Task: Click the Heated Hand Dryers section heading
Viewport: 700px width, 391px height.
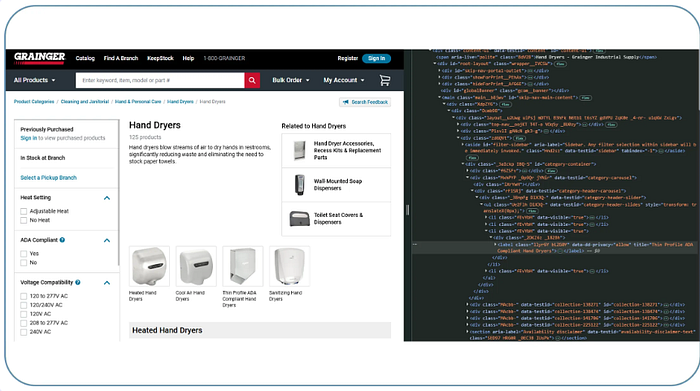Action: (167, 331)
